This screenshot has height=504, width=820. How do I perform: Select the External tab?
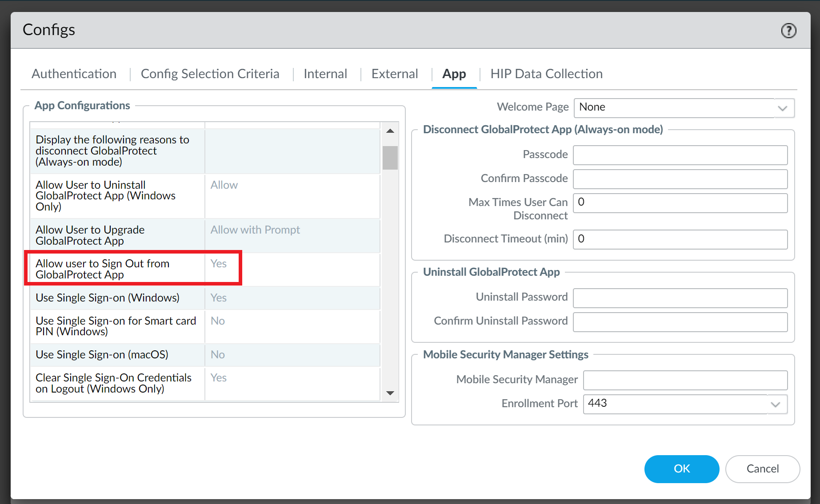pyautogui.click(x=395, y=74)
